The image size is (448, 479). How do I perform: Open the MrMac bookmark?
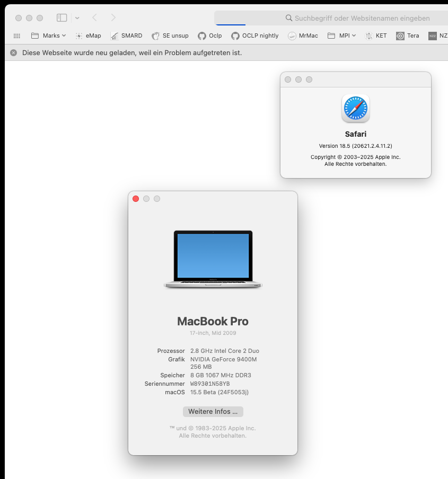(303, 36)
